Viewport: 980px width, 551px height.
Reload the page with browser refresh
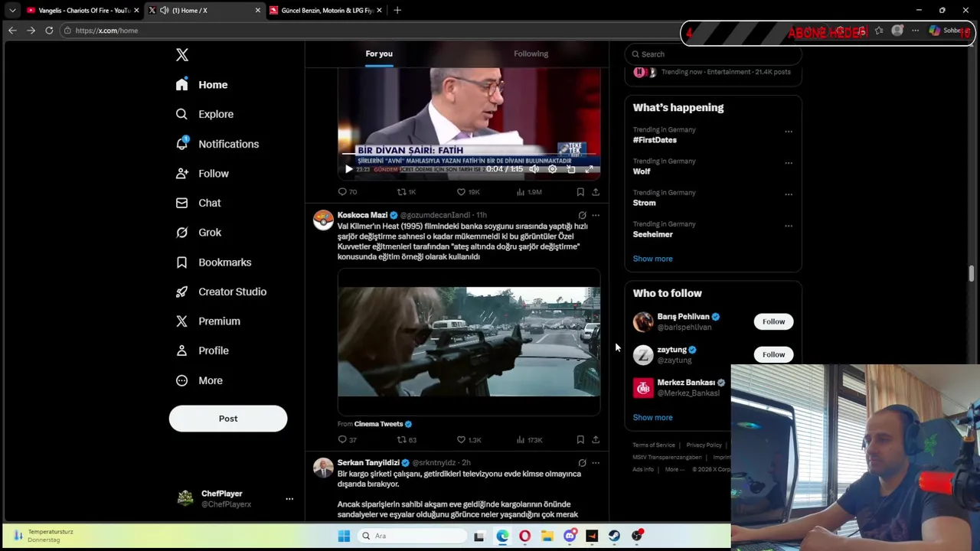click(x=49, y=31)
